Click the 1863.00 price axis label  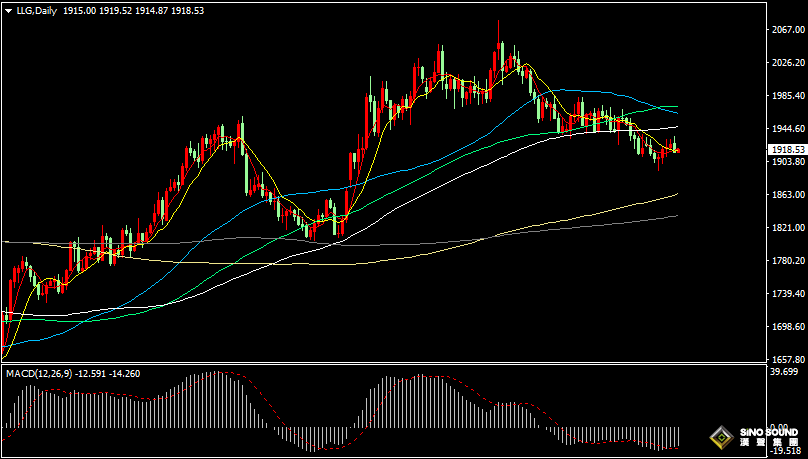(x=786, y=195)
